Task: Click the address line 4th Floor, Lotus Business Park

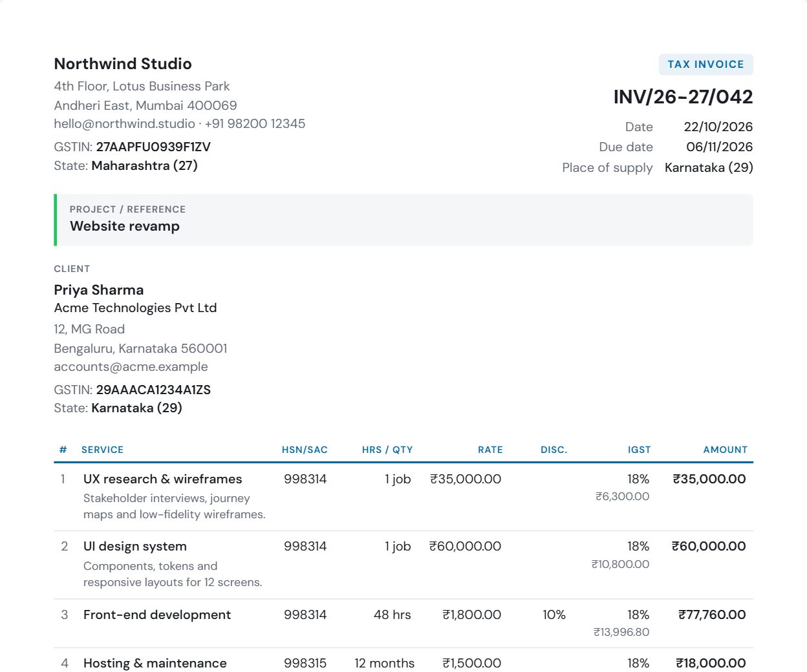Action: [x=142, y=86]
